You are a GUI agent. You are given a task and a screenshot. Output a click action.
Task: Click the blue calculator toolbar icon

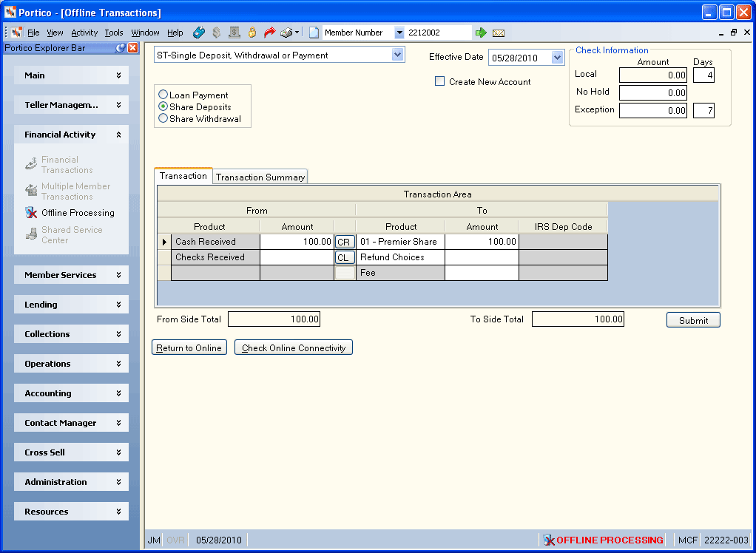tap(199, 33)
